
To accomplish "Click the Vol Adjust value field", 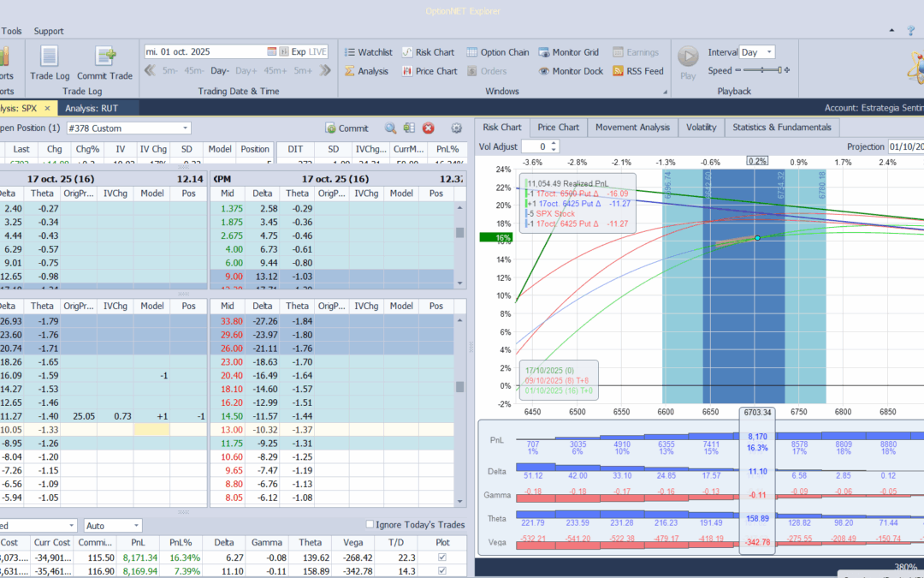I will tap(535, 146).
